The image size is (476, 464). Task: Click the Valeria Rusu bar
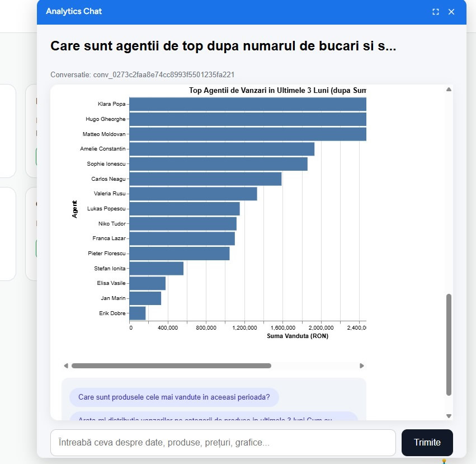(194, 194)
